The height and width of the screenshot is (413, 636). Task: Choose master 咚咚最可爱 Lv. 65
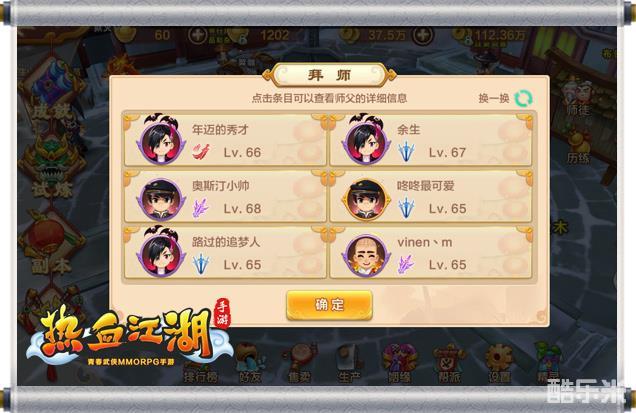point(431,196)
